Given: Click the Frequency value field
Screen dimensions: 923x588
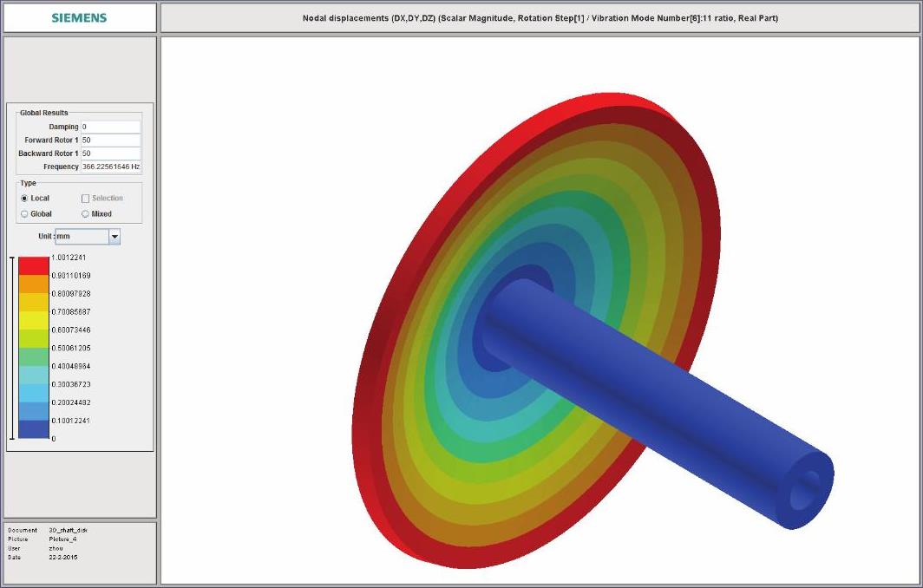Looking at the screenshot, I should coord(110,167).
